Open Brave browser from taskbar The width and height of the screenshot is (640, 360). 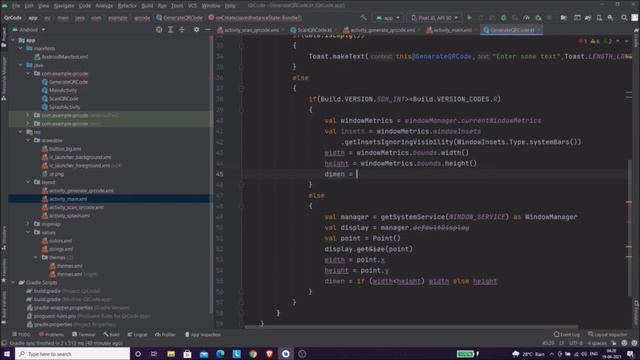269,353
